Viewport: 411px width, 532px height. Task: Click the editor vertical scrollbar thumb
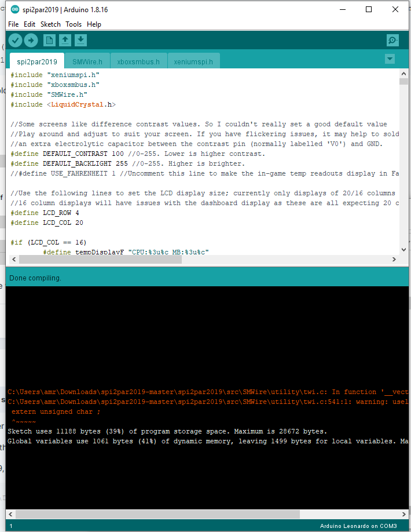tap(403, 82)
